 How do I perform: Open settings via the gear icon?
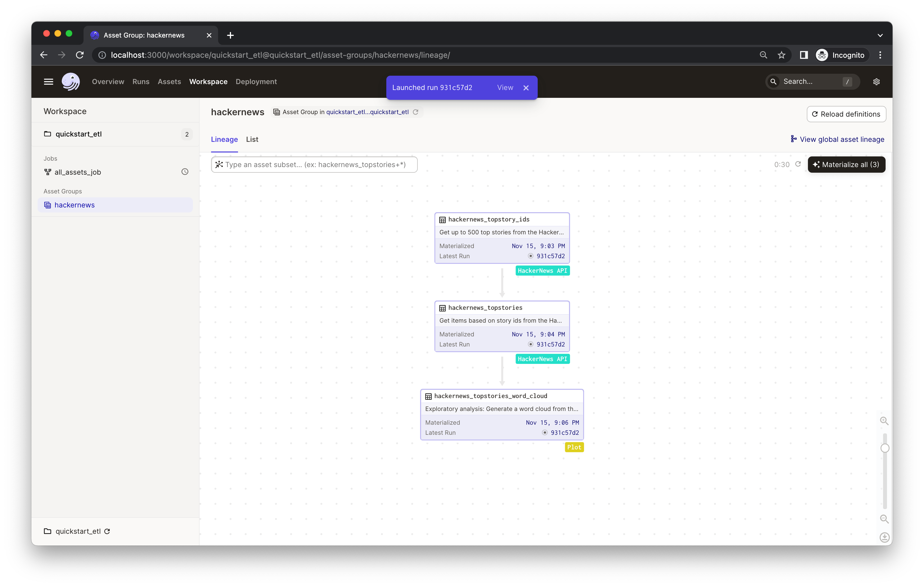tap(876, 82)
